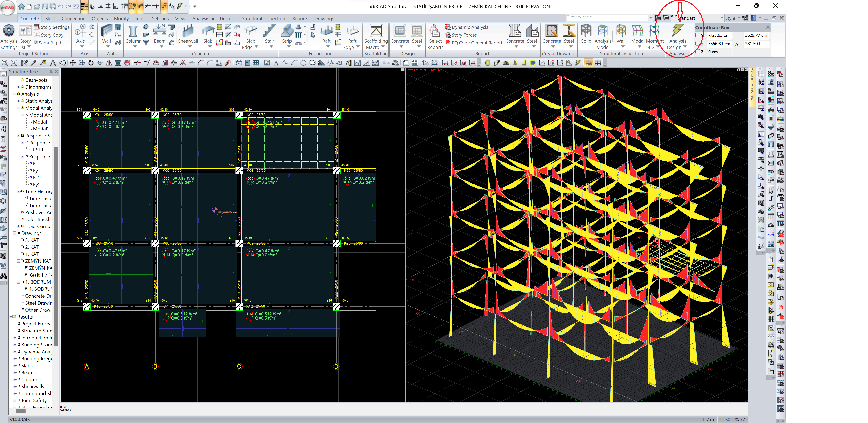
Task: Check the Z coordinate lock checkbox
Action: point(698,52)
